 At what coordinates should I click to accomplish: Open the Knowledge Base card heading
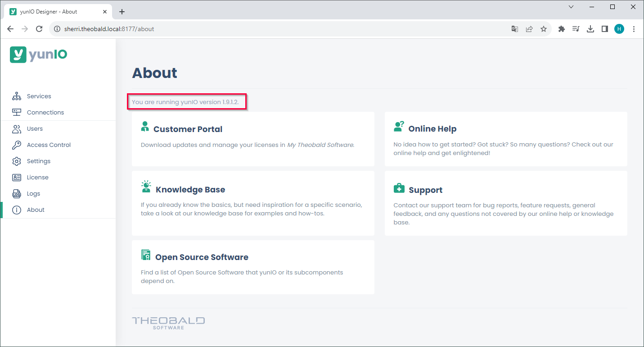(x=190, y=190)
